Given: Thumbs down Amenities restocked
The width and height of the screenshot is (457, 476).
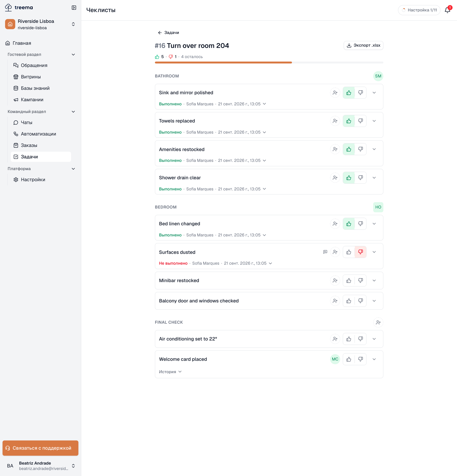Looking at the screenshot, I should click(x=361, y=149).
